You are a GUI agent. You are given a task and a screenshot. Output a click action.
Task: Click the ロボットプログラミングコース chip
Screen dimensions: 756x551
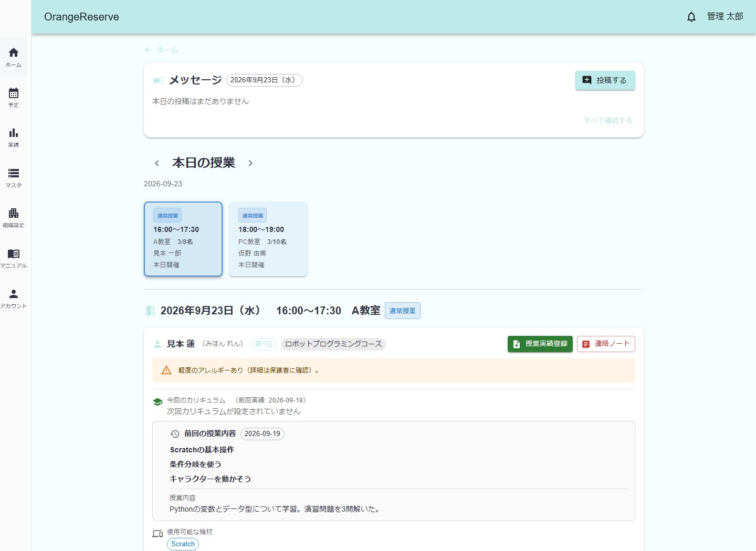(x=333, y=344)
